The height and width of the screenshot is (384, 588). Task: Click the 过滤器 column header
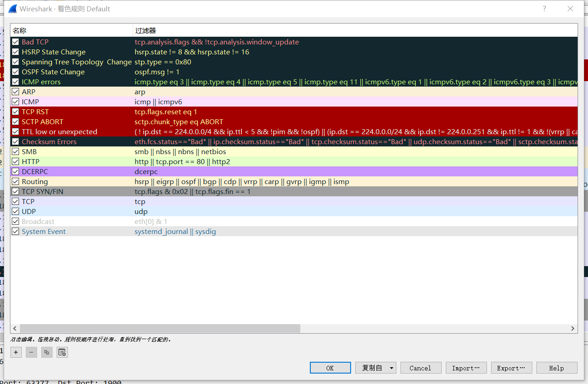tap(355, 30)
